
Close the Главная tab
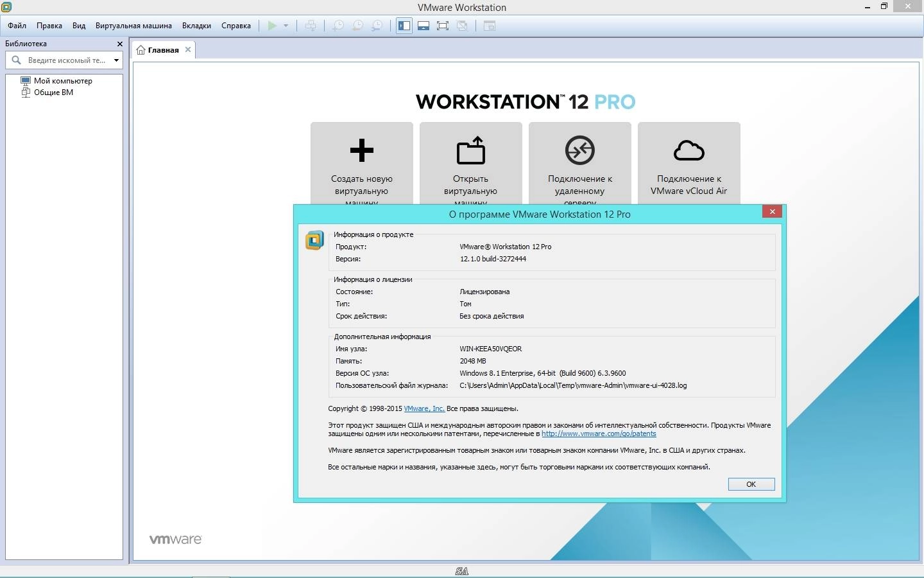(188, 49)
